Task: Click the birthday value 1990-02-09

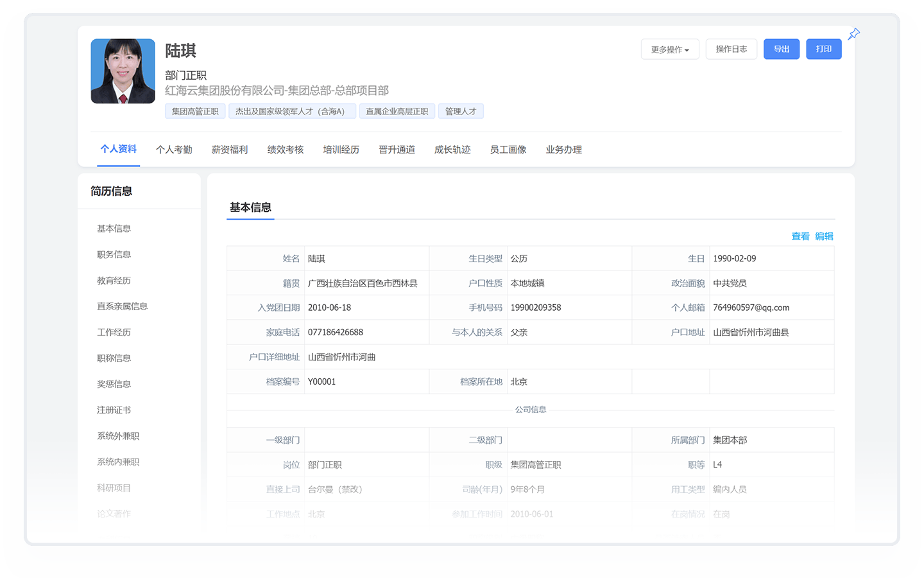Action: 735,259
